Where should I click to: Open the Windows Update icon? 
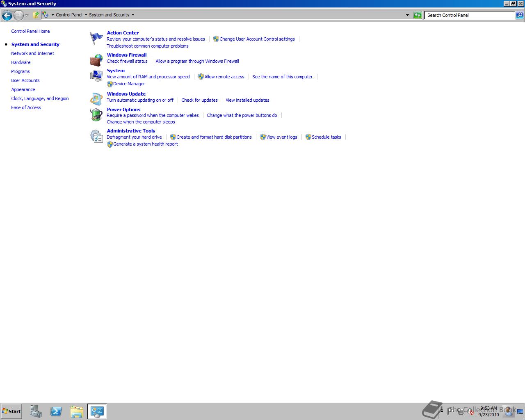point(96,99)
